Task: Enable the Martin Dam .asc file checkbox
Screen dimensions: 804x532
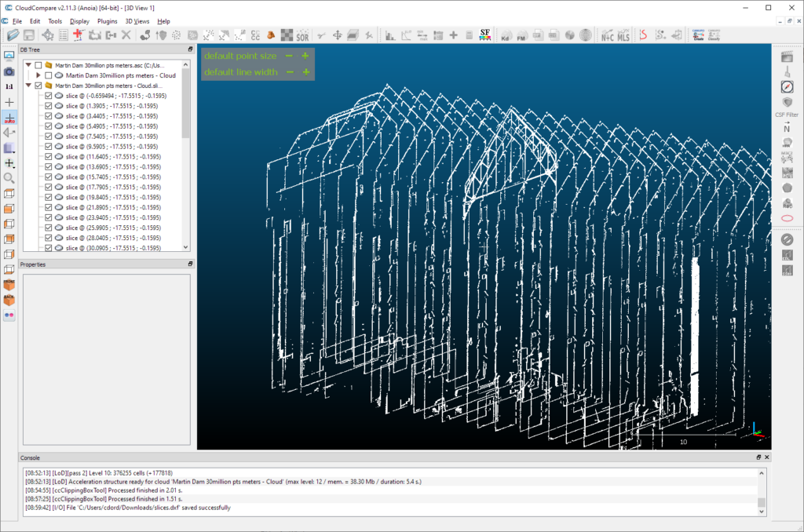Action: (x=38, y=65)
